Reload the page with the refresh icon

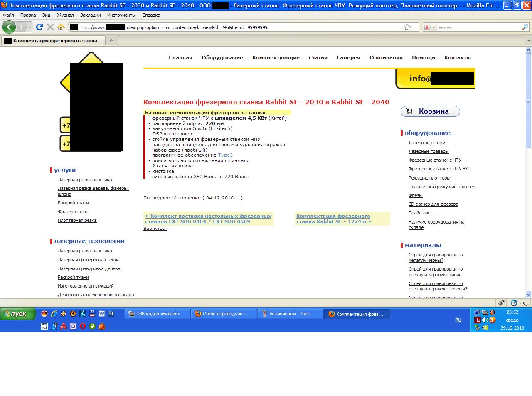tap(39, 27)
